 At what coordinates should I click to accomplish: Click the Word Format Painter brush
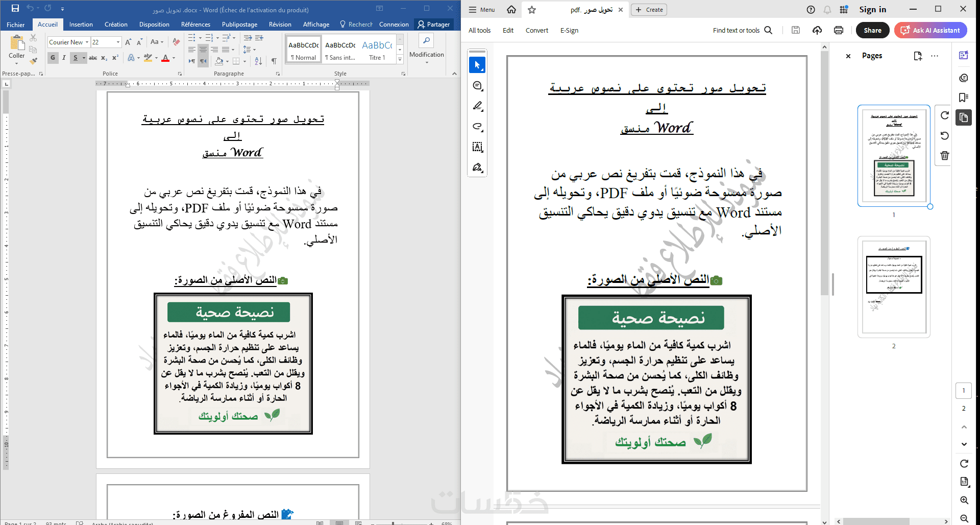click(33, 61)
